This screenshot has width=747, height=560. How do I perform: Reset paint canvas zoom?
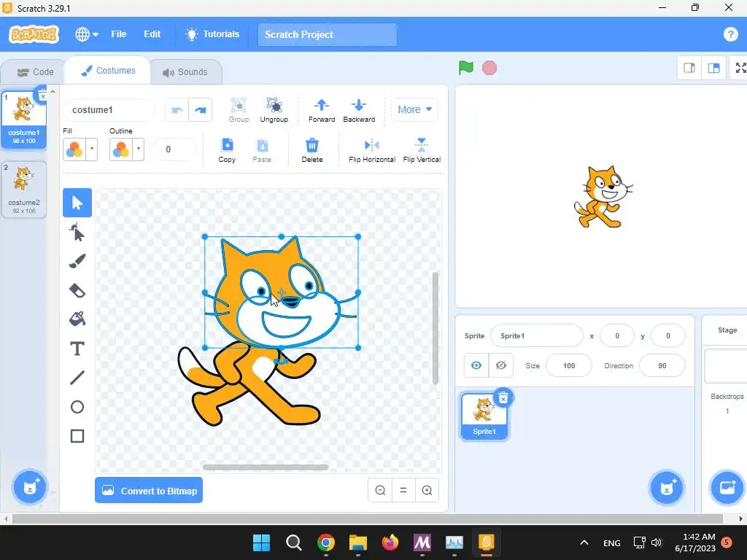pos(403,491)
